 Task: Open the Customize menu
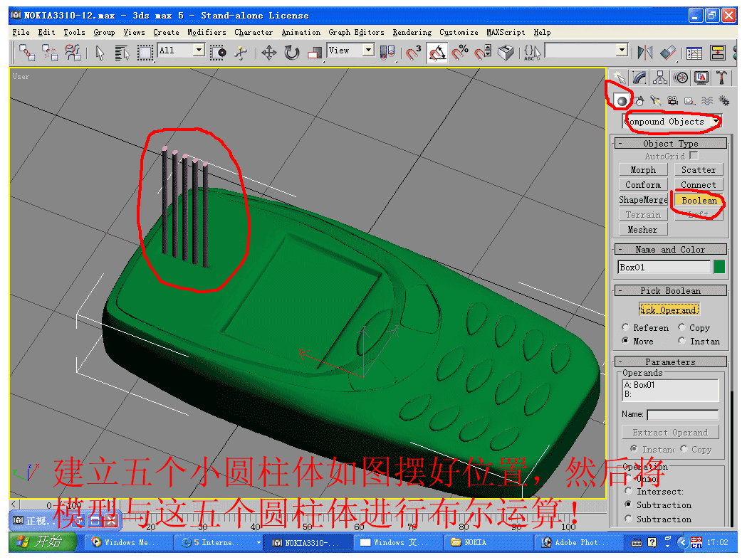point(459,33)
